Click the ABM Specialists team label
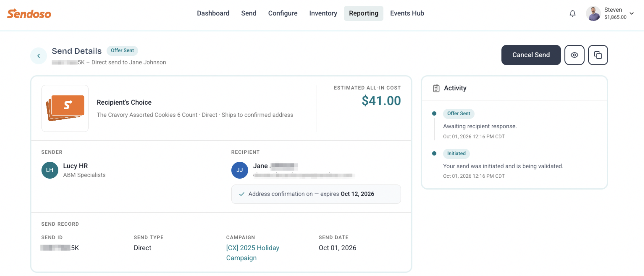The height and width of the screenshot is (276, 644). tap(84, 175)
